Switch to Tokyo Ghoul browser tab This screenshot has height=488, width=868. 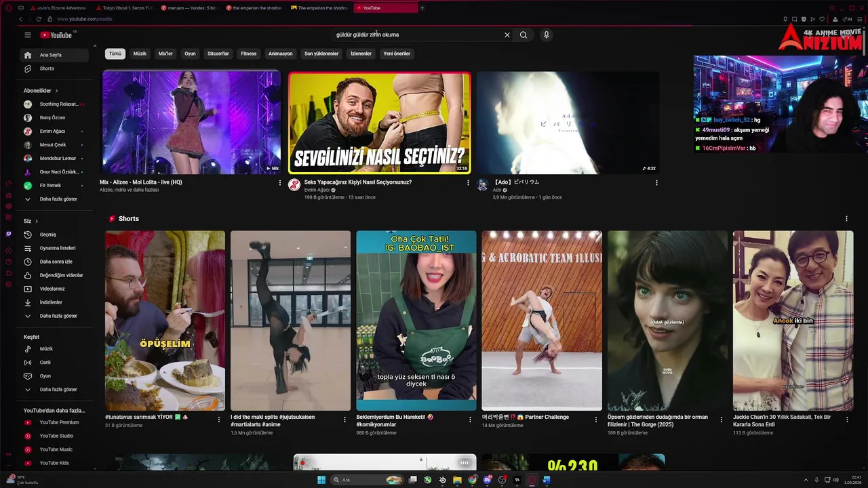[124, 8]
